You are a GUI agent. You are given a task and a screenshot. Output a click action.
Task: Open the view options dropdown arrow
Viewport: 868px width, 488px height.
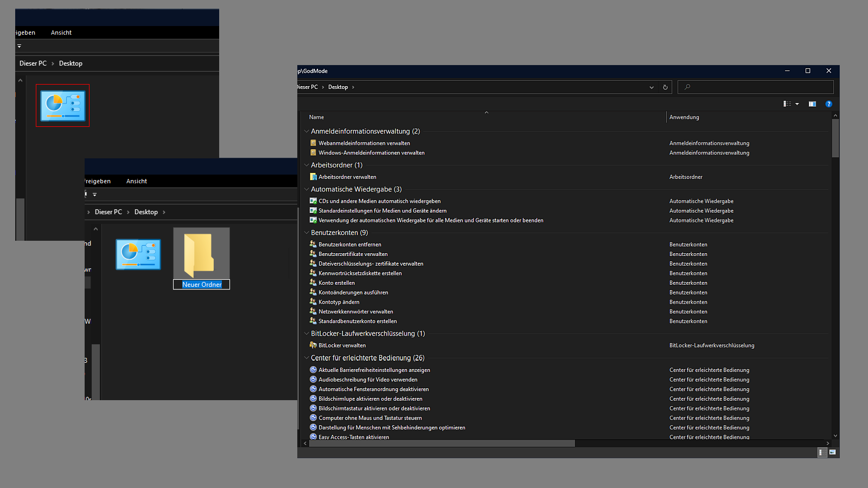point(797,104)
